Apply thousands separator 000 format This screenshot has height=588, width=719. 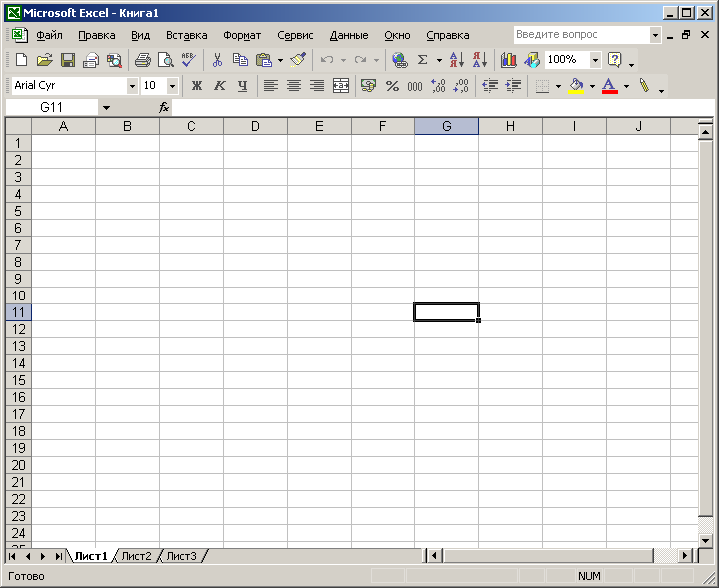(415, 86)
